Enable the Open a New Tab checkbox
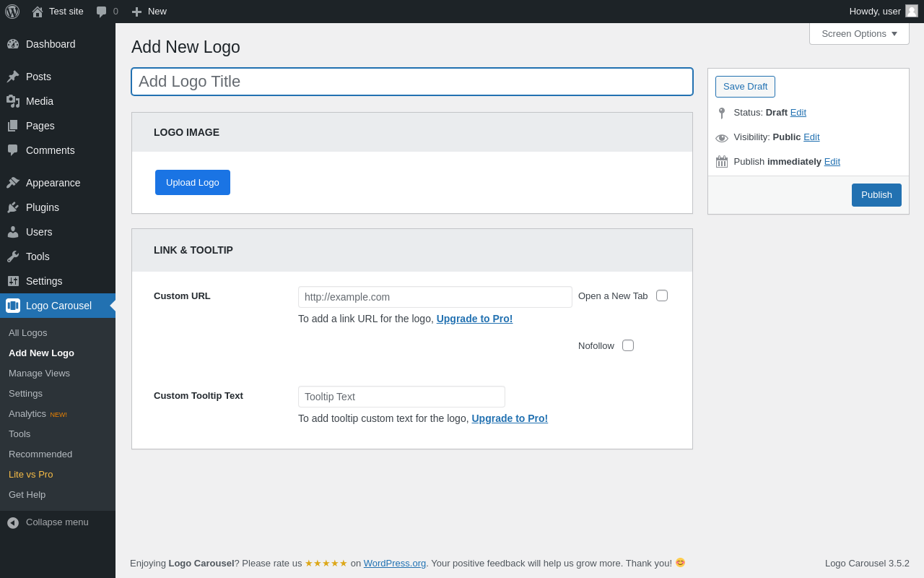The height and width of the screenshot is (578, 924). [x=662, y=296]
